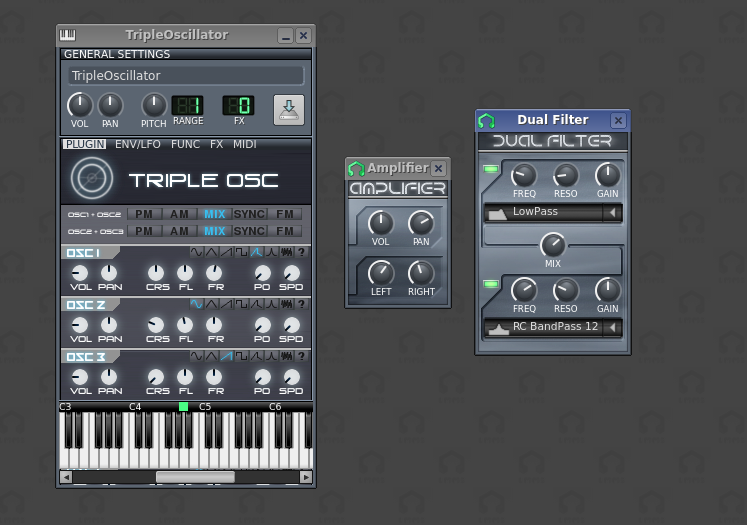
Task: Open the RC BandPass 12 filter dropdown
Action: click(x=552, y=328)
